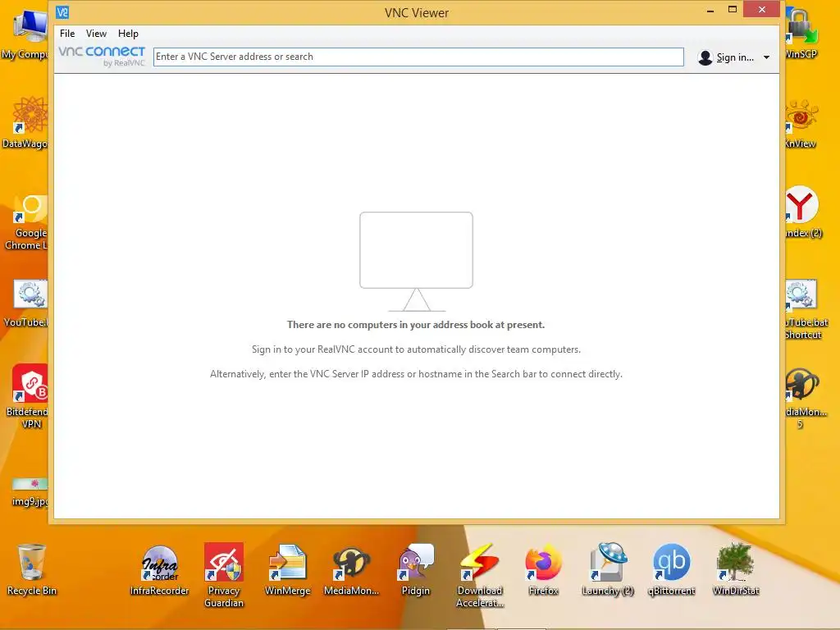Close the VNC Viewer window
The width and height of the screenshot is (840, 630).
pyautogui.click(x=762, y=10)
